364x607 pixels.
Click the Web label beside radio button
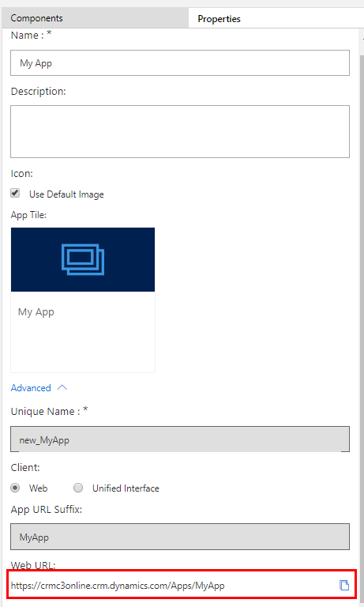[x=39, y=488]
